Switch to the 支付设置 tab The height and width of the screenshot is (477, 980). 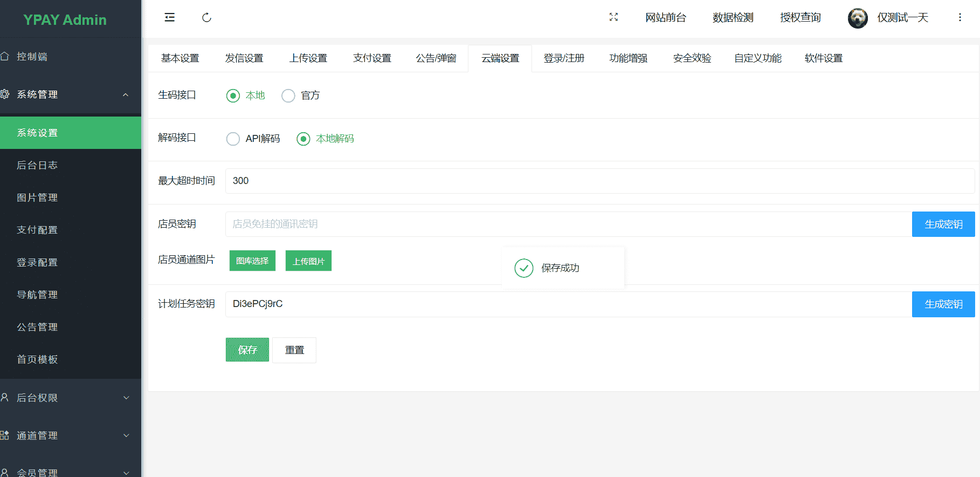click(x=372, y=58)
